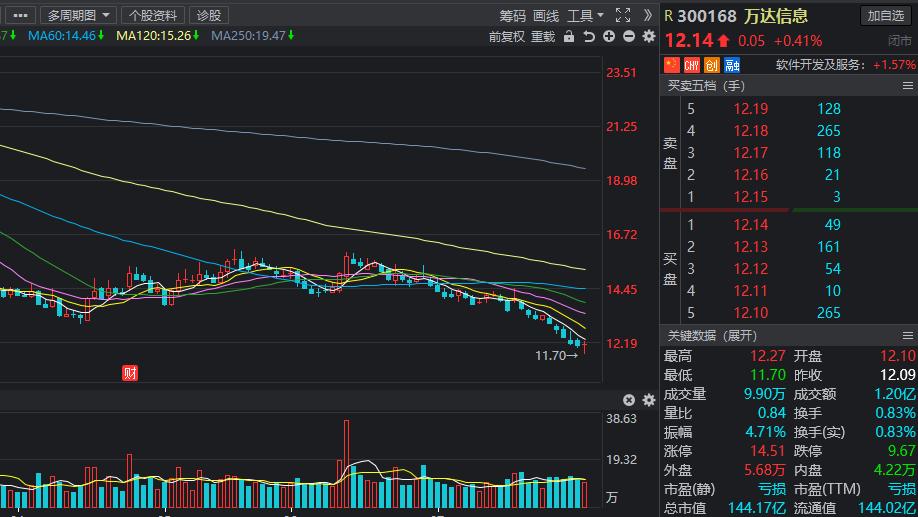Open 买卖五档 panel menu icon

[907, 85]
